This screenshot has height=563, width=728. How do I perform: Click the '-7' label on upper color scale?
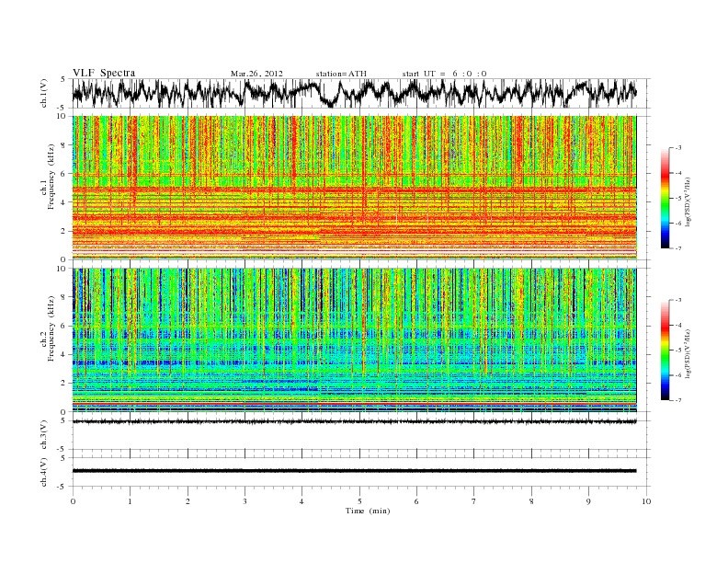pyautogui.click(x=677, y=248)
